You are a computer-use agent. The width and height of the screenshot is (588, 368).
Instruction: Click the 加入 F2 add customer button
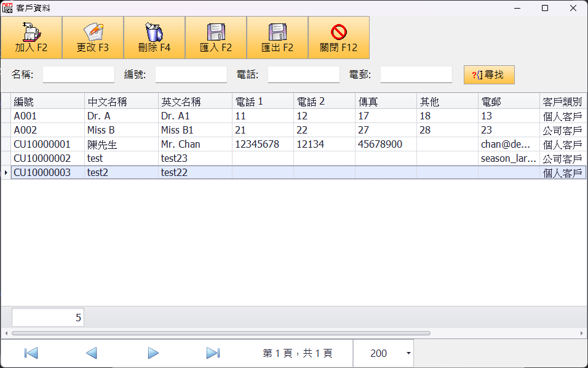(31, 38)
